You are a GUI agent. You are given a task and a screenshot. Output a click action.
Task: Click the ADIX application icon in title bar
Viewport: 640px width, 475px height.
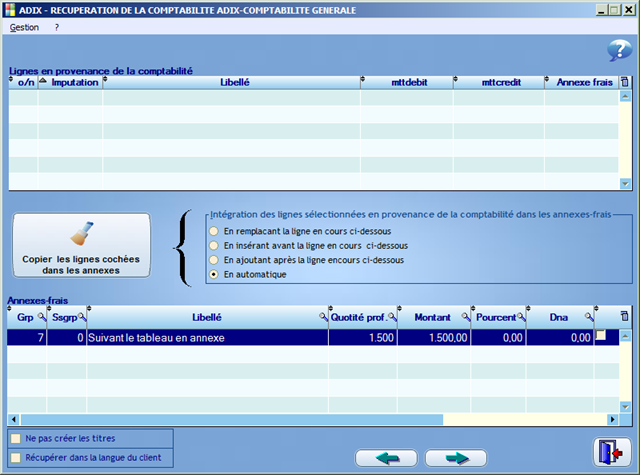pyautogui.click(x=11, y=10)
